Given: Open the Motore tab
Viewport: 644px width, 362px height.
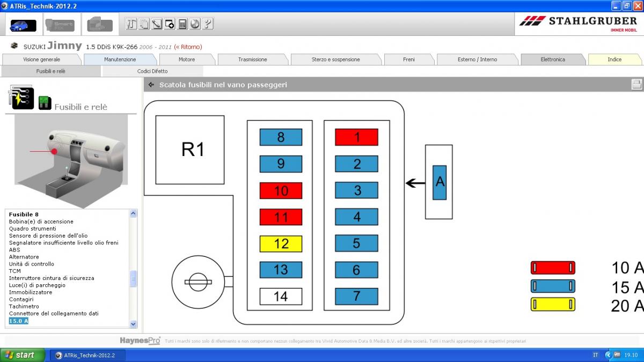Looking at the screenshot, I should point(187,60).
